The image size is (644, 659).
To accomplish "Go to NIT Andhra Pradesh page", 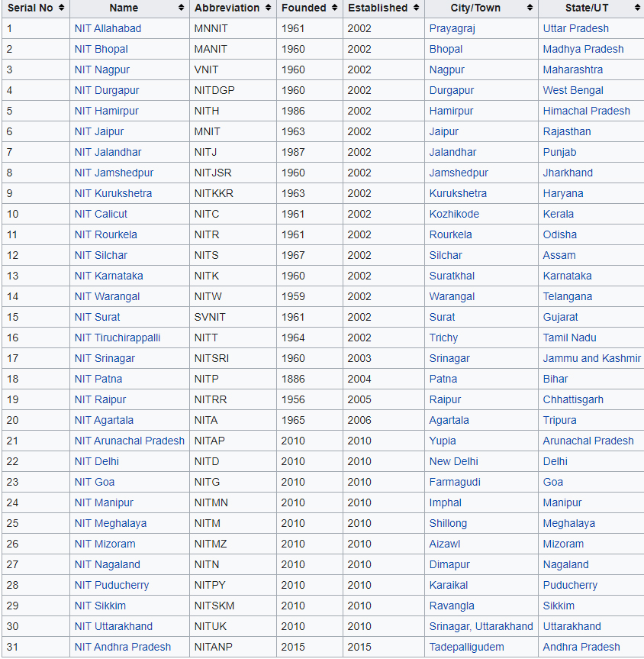I will (x=123, y=646).
